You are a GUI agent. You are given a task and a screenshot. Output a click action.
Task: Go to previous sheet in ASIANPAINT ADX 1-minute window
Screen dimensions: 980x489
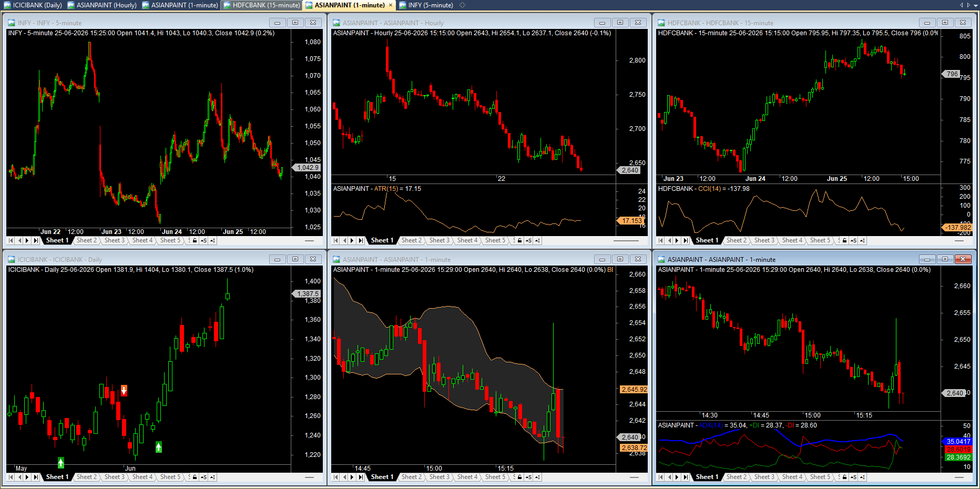click(669, 477)
